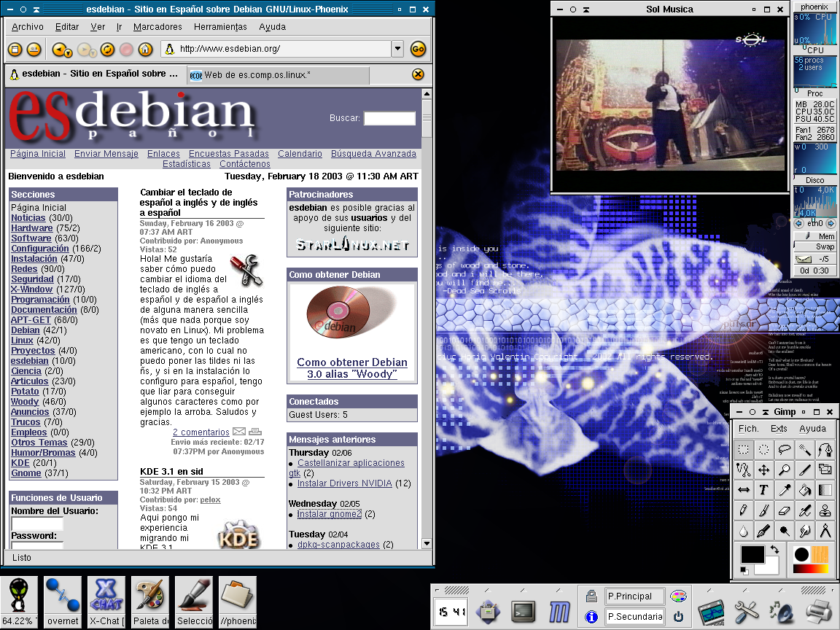The width and height of the screenshot is (840, 630).
Task: Click the panel lock screen icon
Action: (591, 596)
